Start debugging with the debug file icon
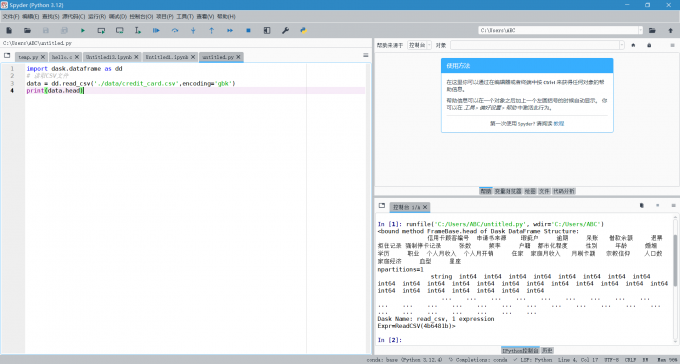 click(156, 30)
